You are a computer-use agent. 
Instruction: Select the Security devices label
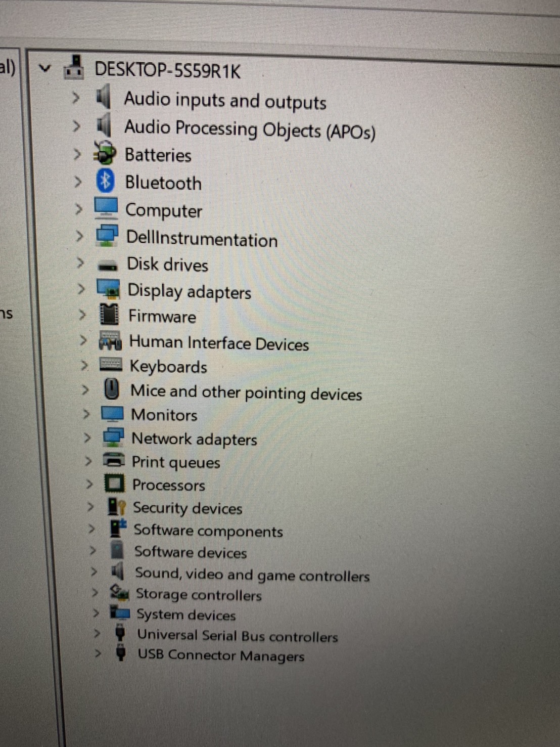pos(188,508)
